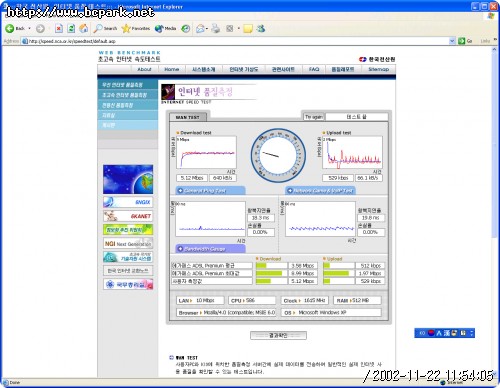500x388 pixels.
Task: Click the Try again button
Action: 314,117
